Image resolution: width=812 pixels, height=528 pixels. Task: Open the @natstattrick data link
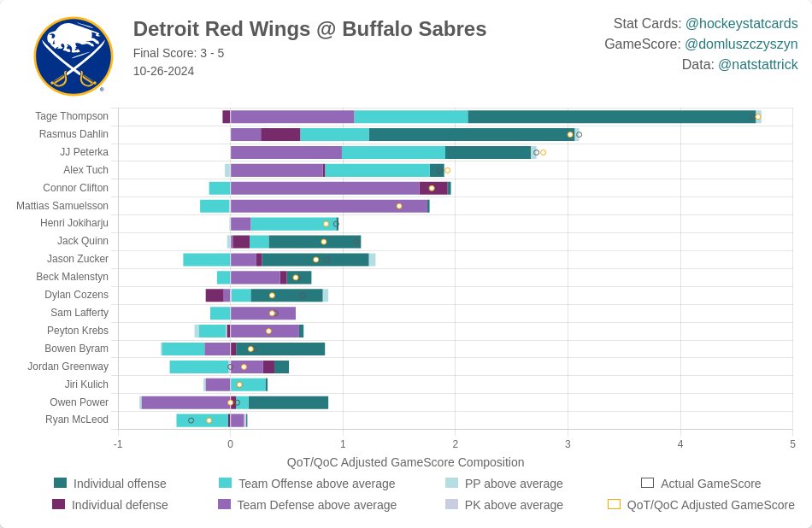tap(757, 64)
